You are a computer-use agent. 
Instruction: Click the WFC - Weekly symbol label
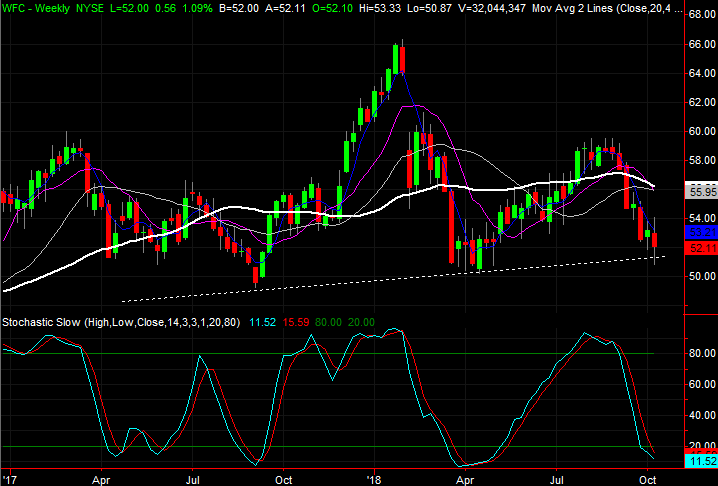coord(35,7)
